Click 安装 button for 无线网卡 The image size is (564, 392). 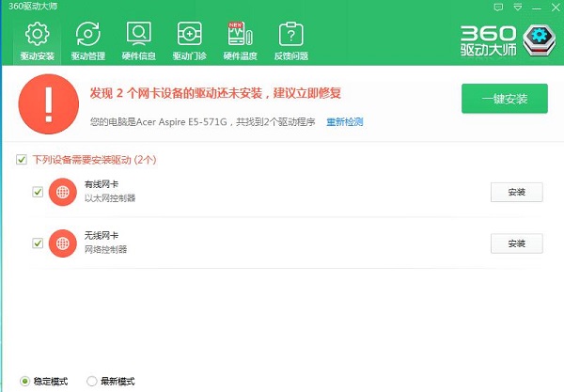point(516,243)
